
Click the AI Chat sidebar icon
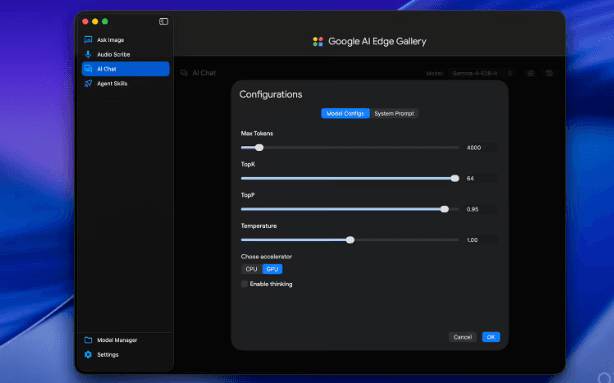88,69
